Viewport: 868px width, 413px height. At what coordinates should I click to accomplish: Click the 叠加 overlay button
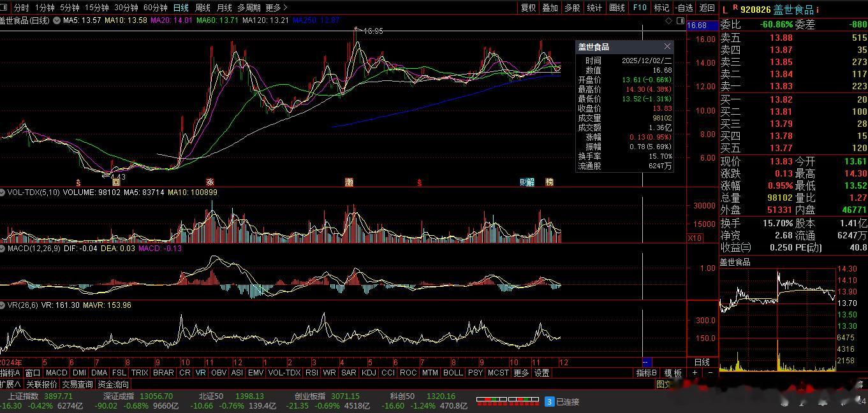(550, 8)
